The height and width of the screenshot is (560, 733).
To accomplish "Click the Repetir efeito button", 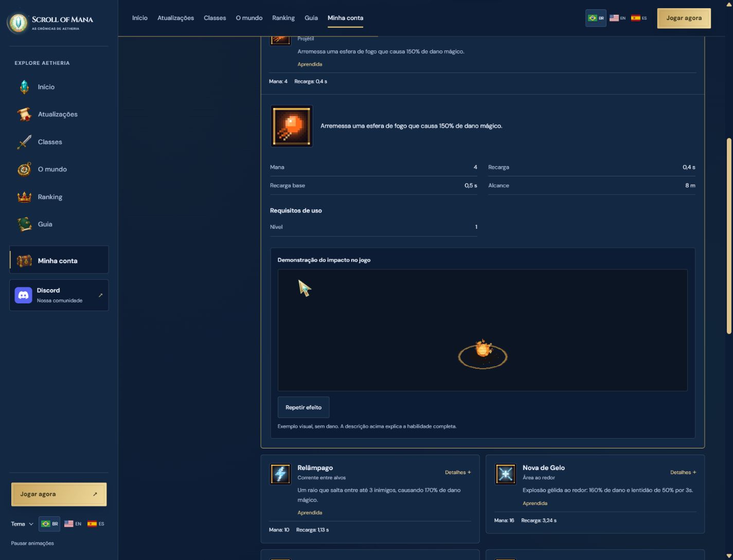I will tap(303, 407).
